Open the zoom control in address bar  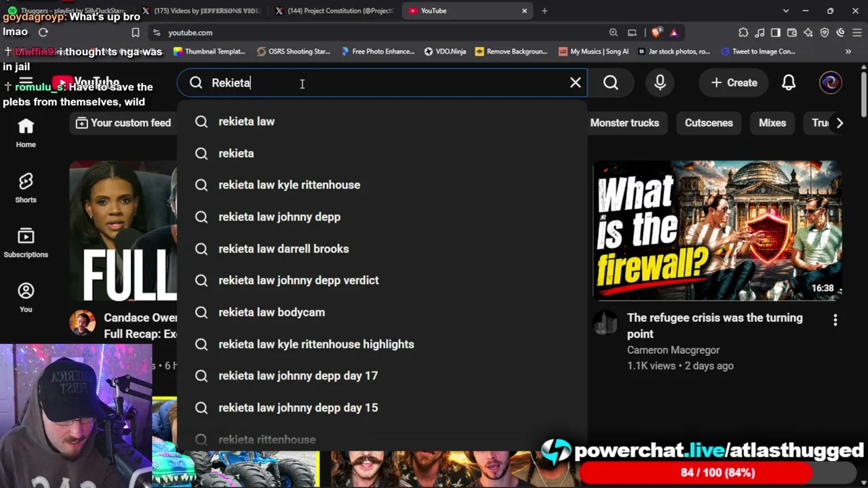pyautogui.click(x=614, y=33)
